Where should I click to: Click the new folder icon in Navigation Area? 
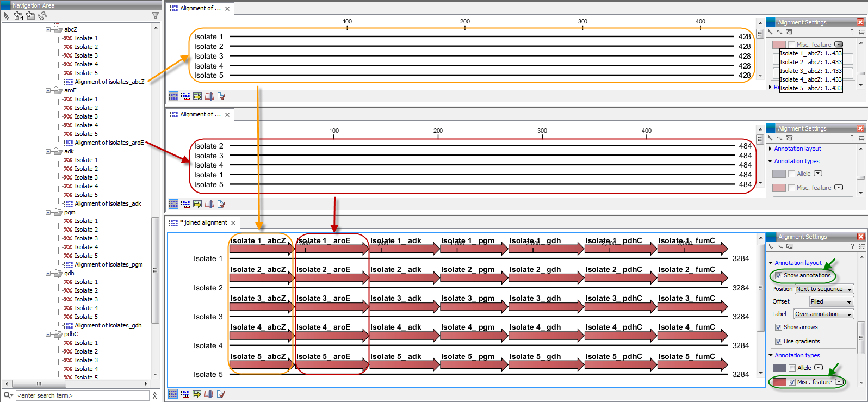tap(30, 16)
